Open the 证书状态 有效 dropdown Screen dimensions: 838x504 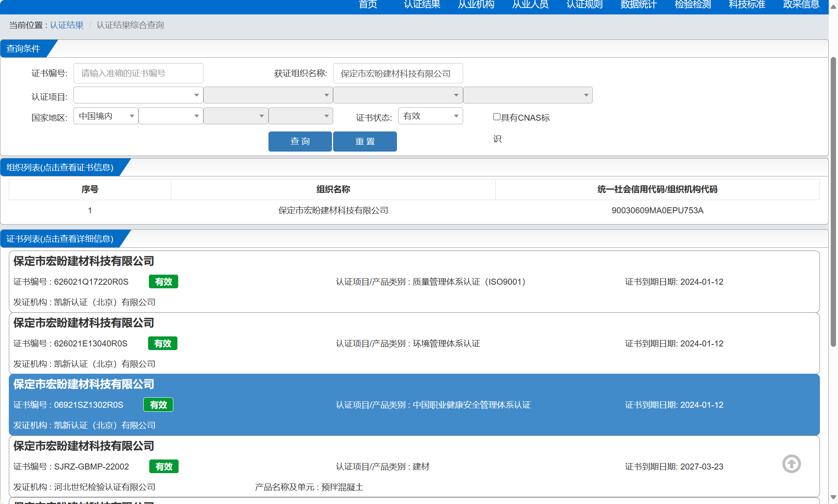(430, 116)
